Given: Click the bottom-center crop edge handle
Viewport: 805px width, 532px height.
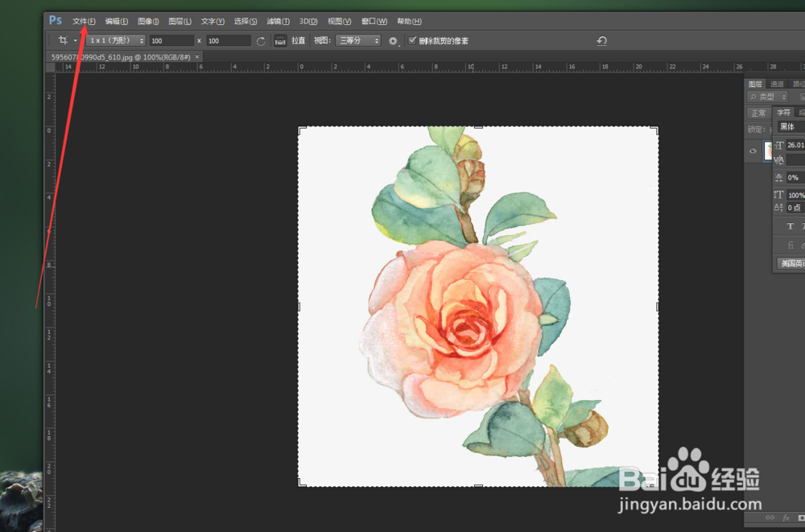Looking at the screenshot, I should pos(478,485).
